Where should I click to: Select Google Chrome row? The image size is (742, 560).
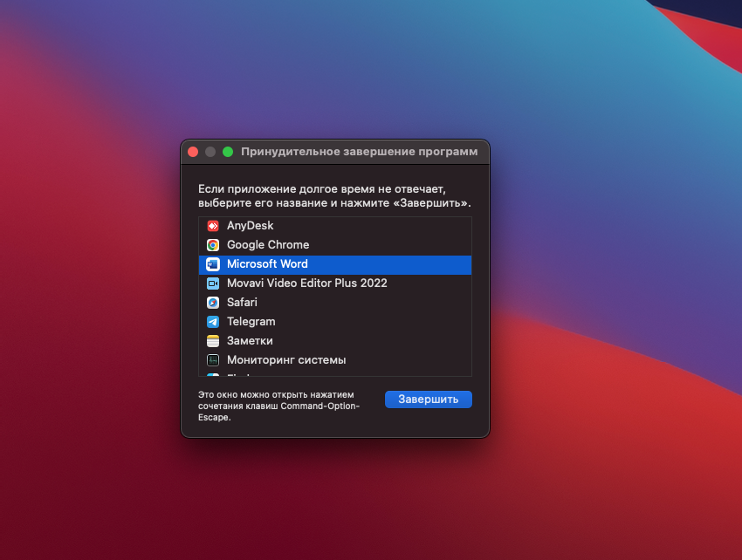point(335,245)
